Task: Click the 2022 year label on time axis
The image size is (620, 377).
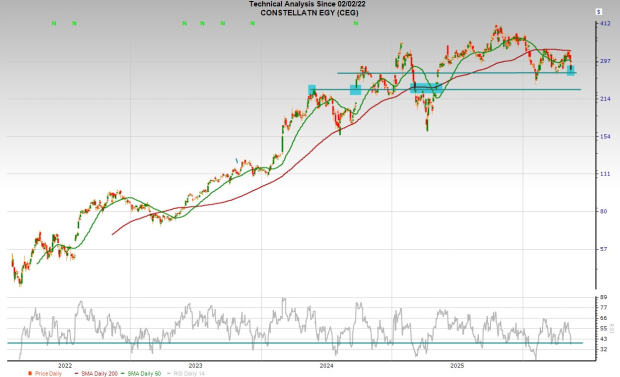Action: 65,366
